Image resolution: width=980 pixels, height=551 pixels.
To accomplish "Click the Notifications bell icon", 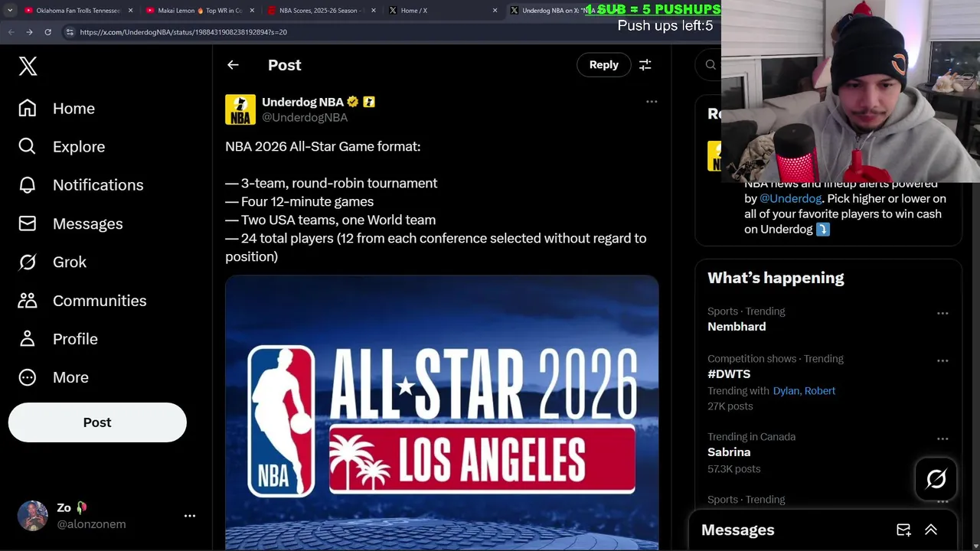I will point(28,185).
